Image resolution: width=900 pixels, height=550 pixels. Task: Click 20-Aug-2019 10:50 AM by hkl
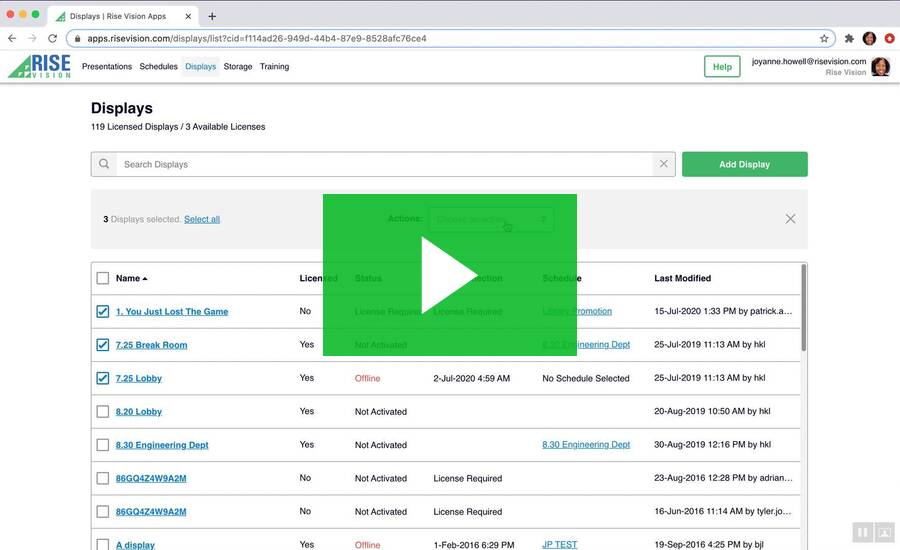coord(712,411)
